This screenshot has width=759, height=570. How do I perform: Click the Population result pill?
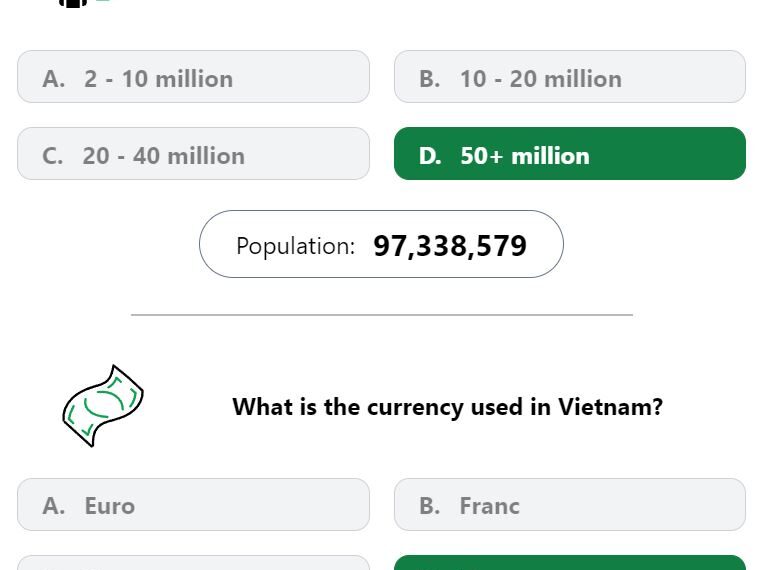pos(381,244)
